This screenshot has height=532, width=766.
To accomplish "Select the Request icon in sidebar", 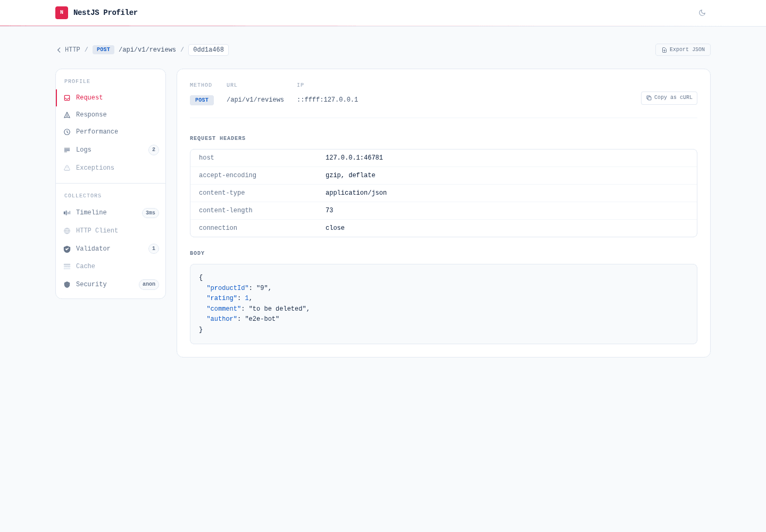I will (67, 98).
